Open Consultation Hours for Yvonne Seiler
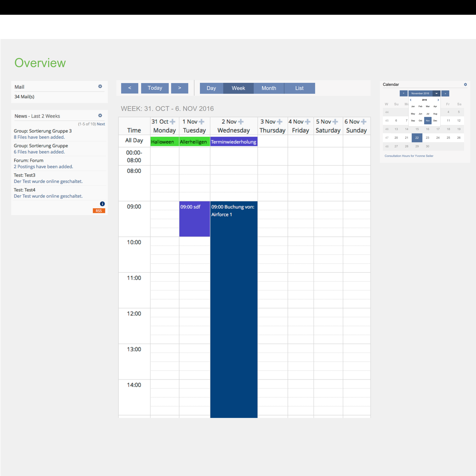The height and width of the screenshot is (476, 476). click(409, 156)
